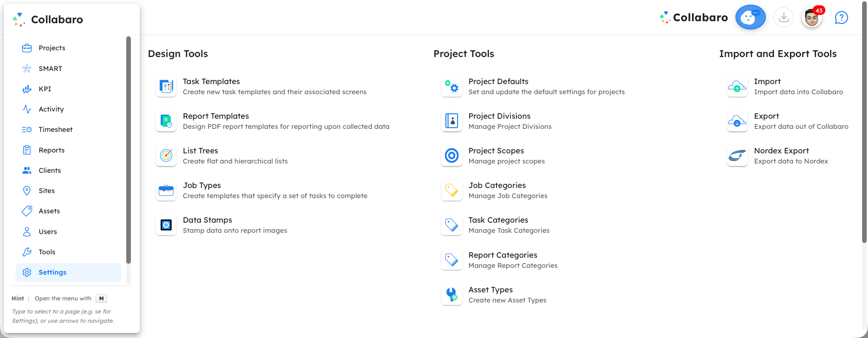Image resolution: width=868 pixels, height=338 pixels.
Task: Click 'Manage project scopes' description
Action: [507, 161]
